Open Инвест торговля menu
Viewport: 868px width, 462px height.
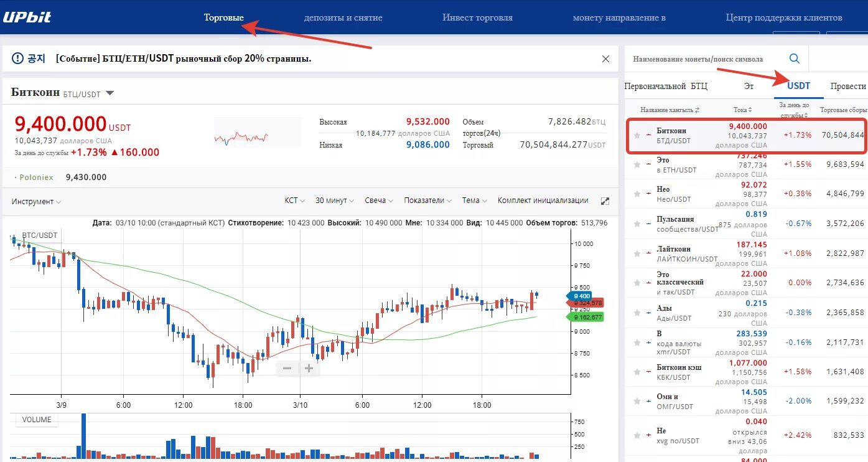coord(477,17)
